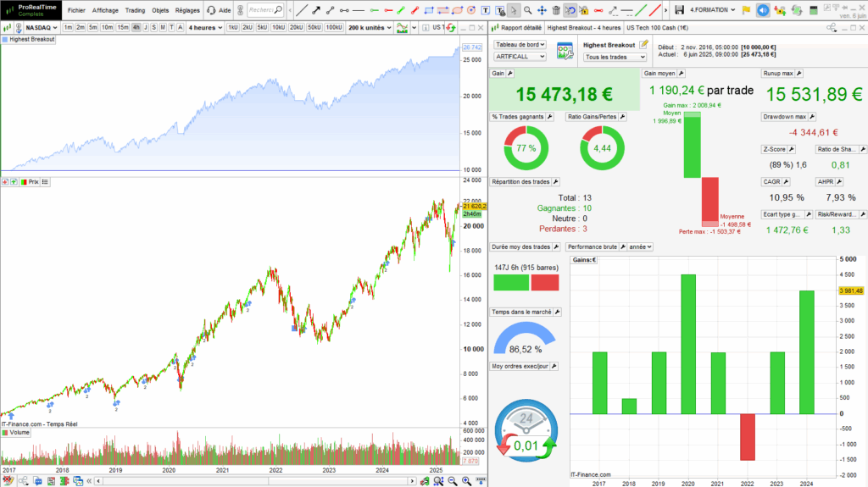The height and width of the screenshot is (487, 868).
Task: Click the Volume color swatch
Action: (x=5, y=433)
